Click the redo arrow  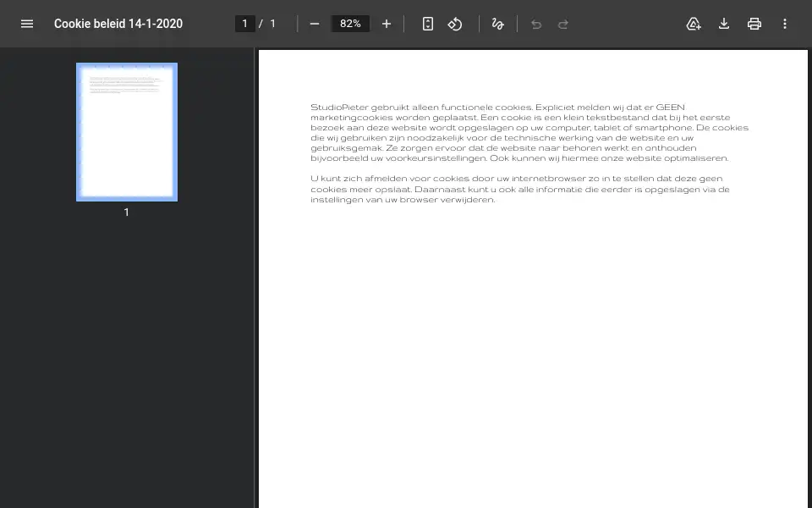[563, 24]
